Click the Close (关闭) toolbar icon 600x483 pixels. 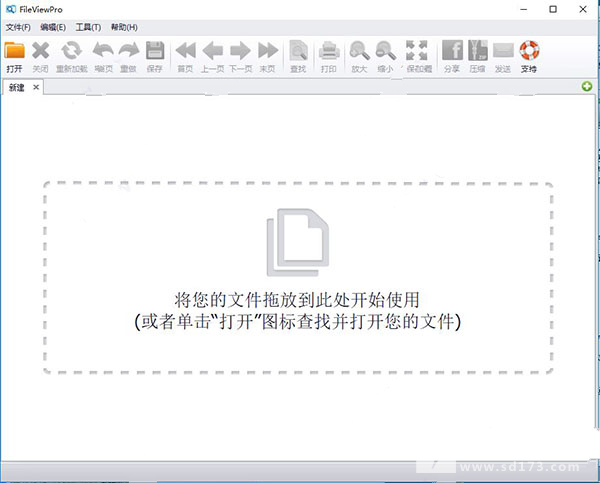tap(41, 51)
